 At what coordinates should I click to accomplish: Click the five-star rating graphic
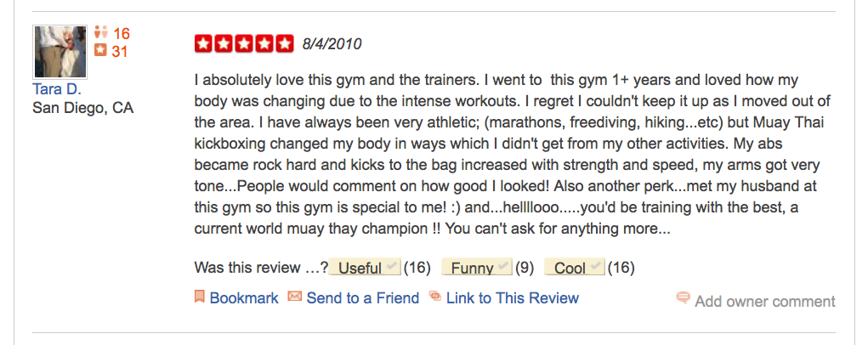pos(245,43)
